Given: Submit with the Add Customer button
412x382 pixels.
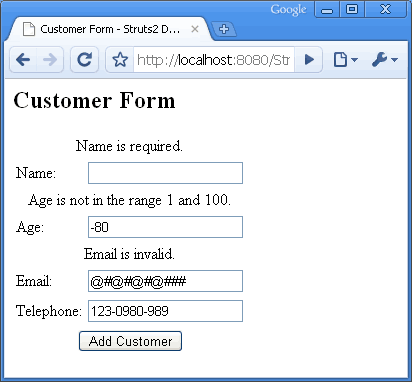Looking at the screenshot, I should coord(130,341).
